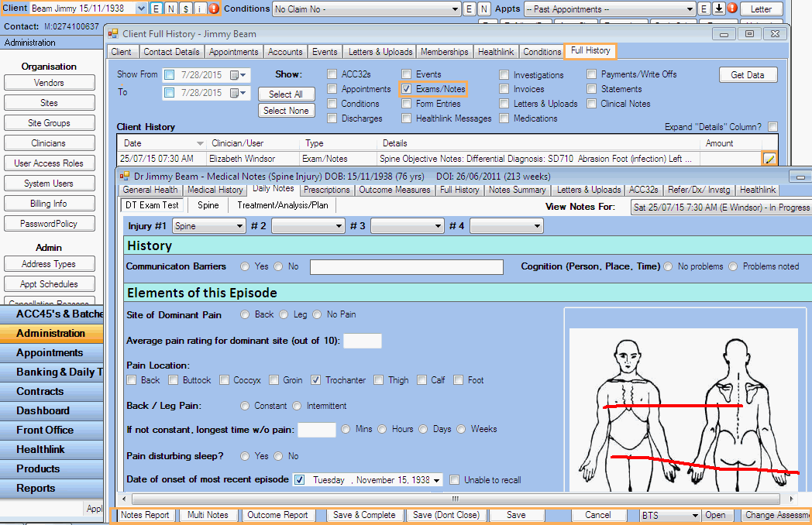Click the average pain rating input field
Screen dimensions: 812x525
363,341
